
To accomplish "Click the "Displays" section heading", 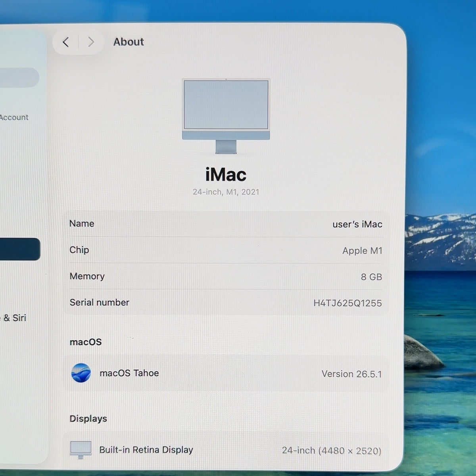I will tap(88, 419).
